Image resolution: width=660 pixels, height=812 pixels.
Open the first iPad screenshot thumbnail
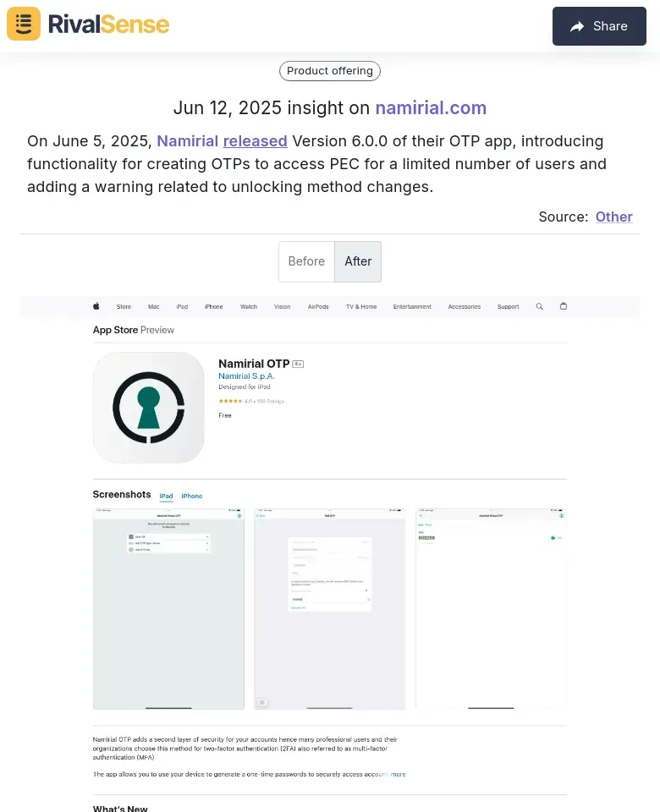coord(168,609)
